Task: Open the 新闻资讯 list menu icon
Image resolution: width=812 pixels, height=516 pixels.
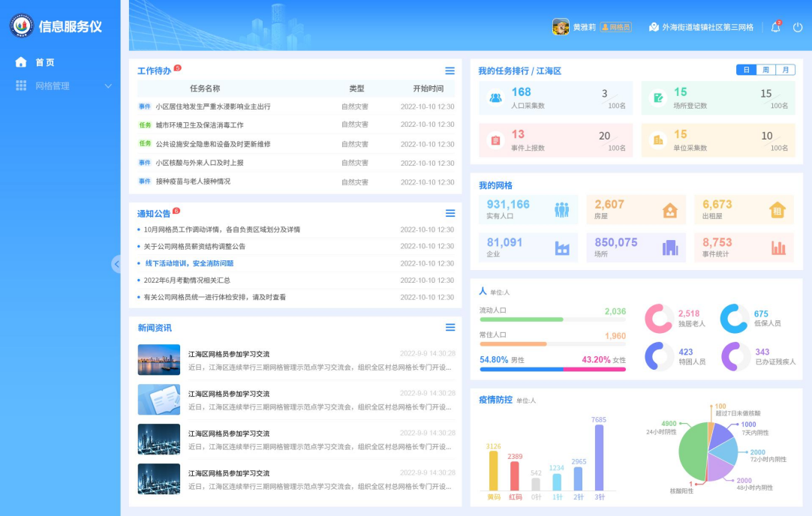Action: pyautogui.click(x=450, y=328)
